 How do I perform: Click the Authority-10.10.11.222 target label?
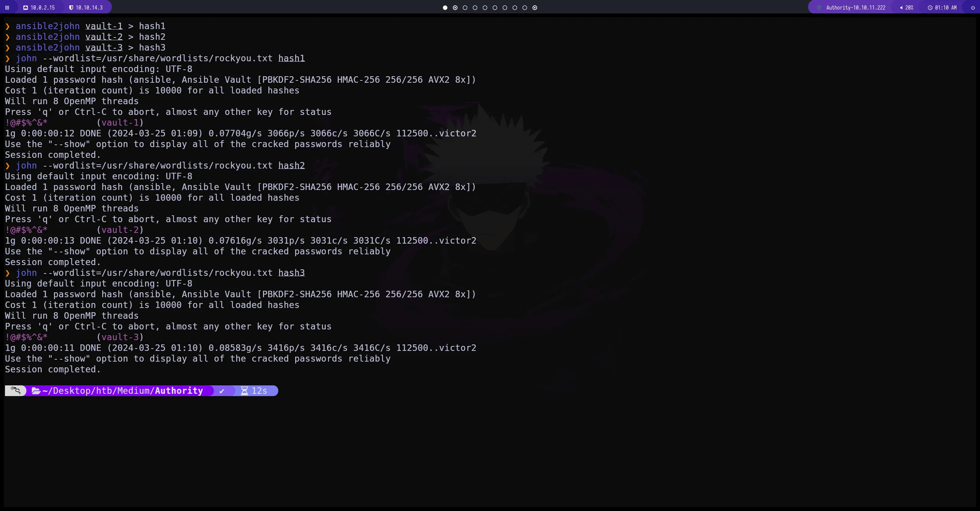[x=856, y=8]
